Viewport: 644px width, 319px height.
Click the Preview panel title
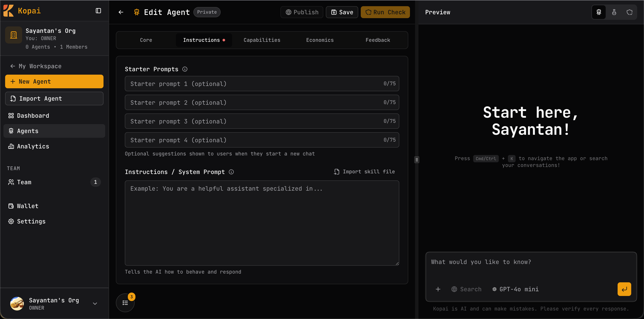point(437,12)
